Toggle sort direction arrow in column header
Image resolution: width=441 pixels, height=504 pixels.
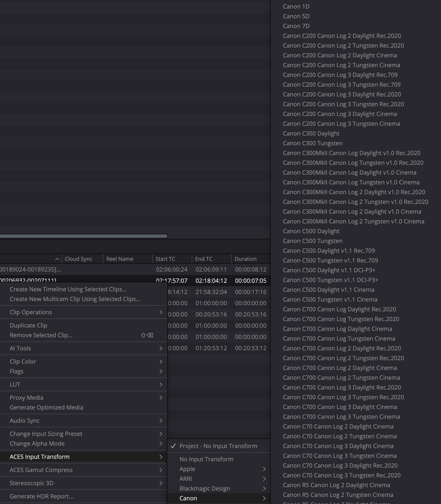click(x=57, y=259)
